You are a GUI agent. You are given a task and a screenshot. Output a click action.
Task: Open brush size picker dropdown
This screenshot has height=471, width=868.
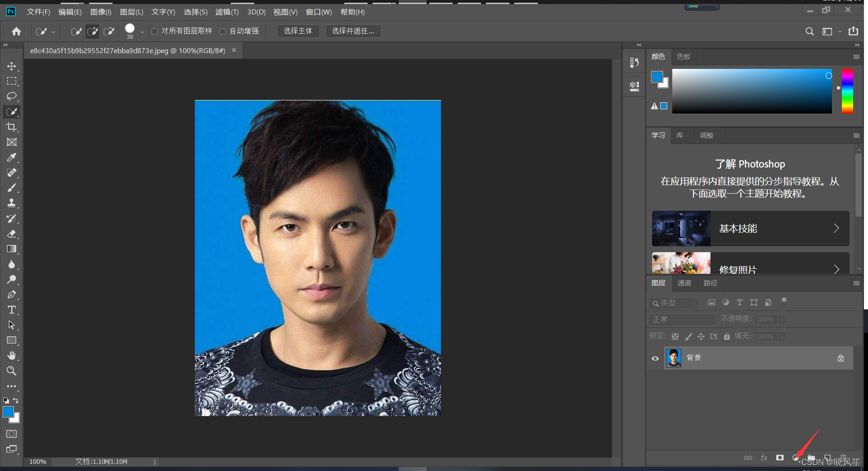[x=142, y=32]
